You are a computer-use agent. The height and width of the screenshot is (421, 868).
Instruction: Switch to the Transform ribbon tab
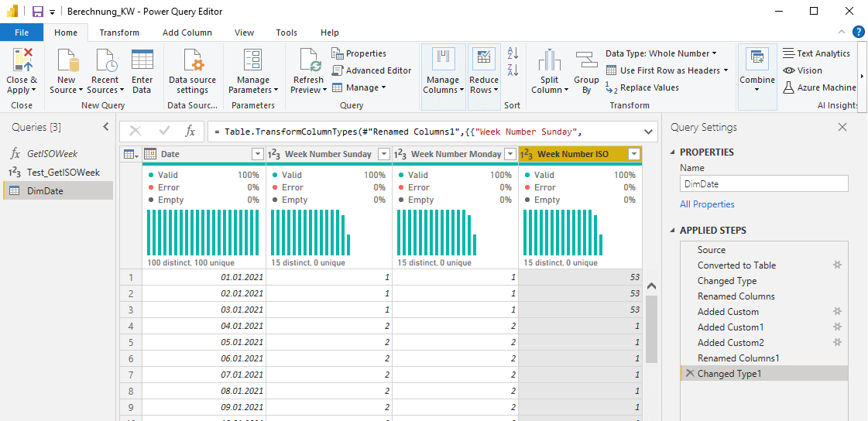coord(119,33)
